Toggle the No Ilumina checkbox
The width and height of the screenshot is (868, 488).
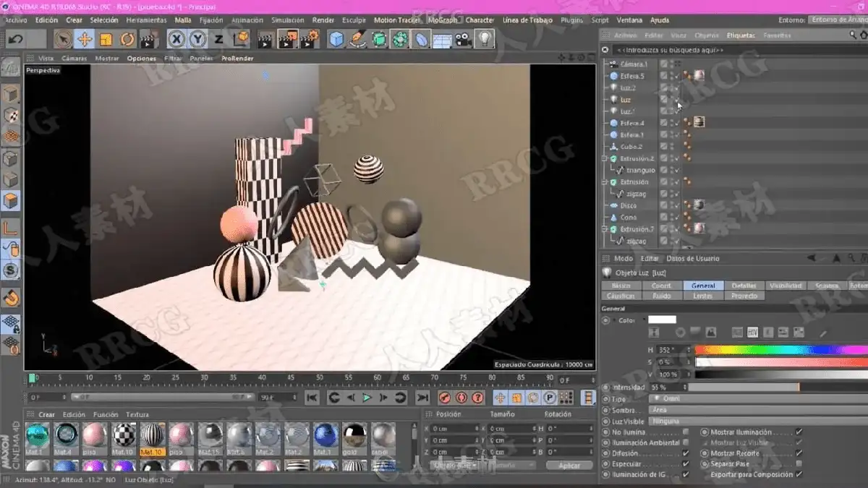coord(686,432)
